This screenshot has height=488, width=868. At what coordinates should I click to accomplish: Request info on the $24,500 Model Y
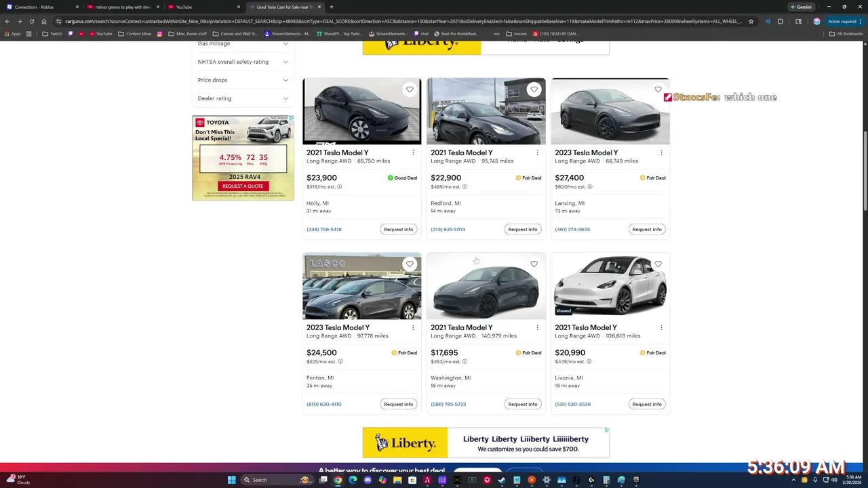pos(398,404)
